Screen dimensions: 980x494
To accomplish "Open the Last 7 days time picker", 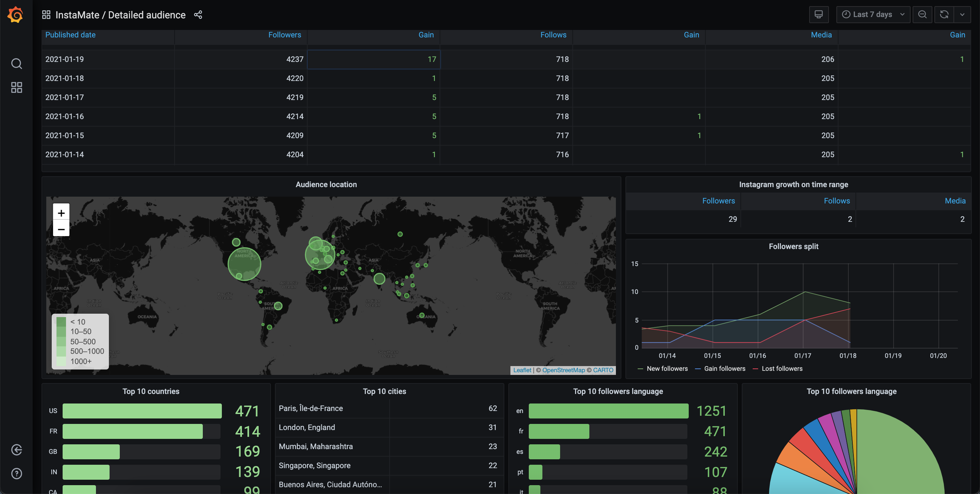I will pos(873,14).
